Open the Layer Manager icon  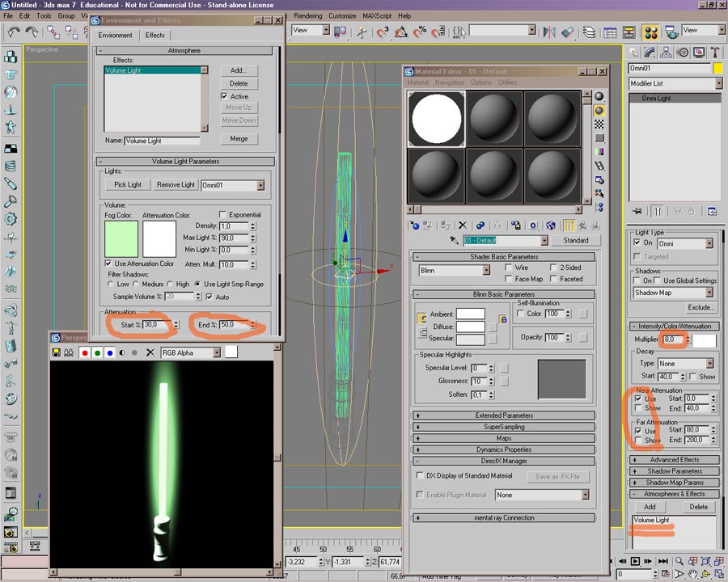tap(589, 32)
